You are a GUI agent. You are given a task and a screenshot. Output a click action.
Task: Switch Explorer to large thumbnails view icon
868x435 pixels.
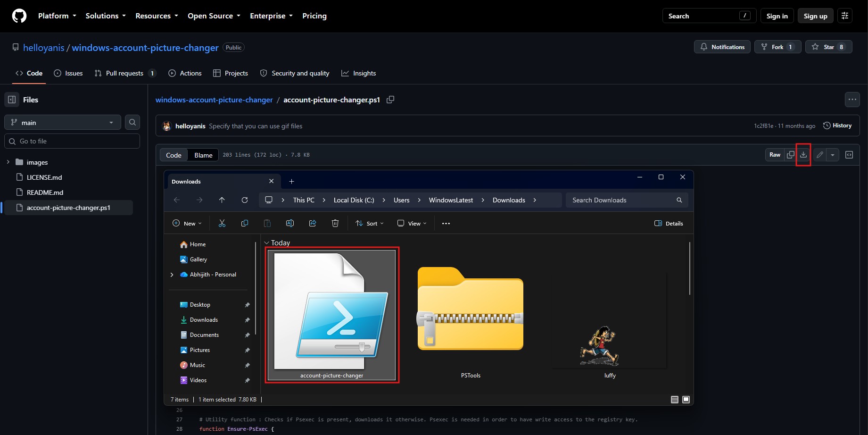(686, 400)
